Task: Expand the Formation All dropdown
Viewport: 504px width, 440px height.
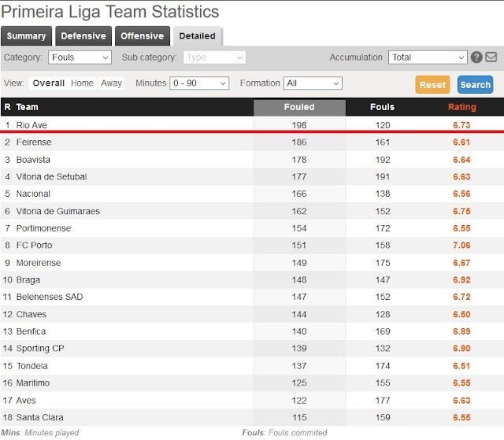Action: coord(313,83)
